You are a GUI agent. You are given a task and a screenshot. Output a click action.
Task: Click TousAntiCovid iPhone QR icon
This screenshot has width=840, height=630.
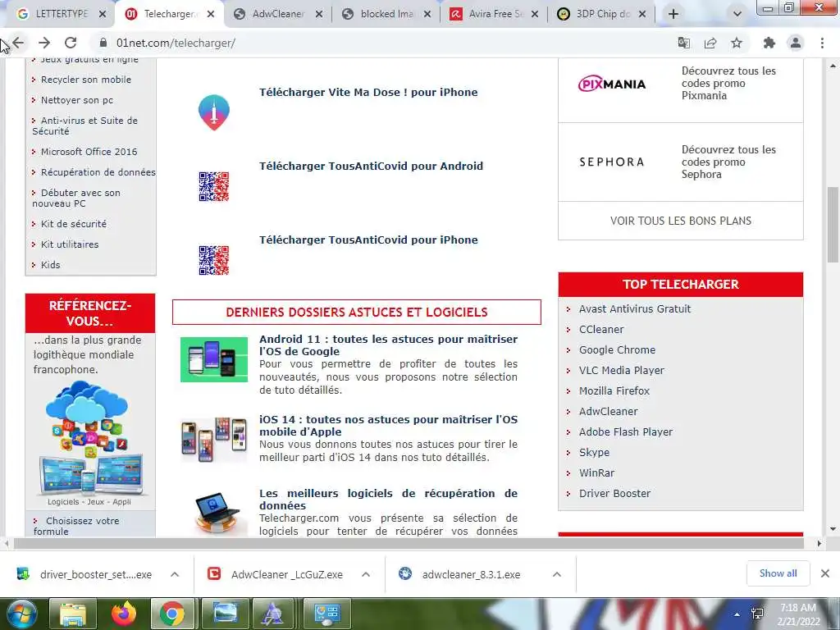(x=214, y=260)
